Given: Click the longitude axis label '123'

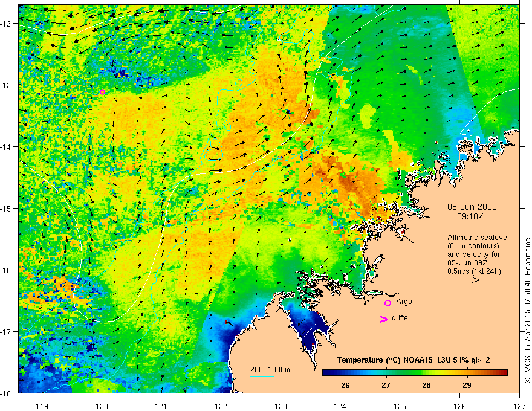Looking at the screenshot, I should 281,406.
